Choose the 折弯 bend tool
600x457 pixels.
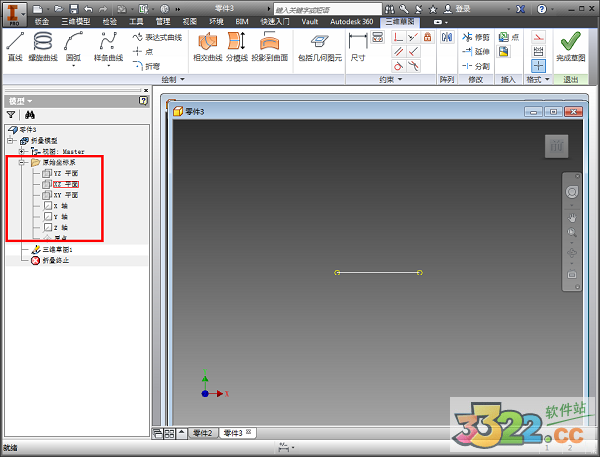click(x=147, y=66)
